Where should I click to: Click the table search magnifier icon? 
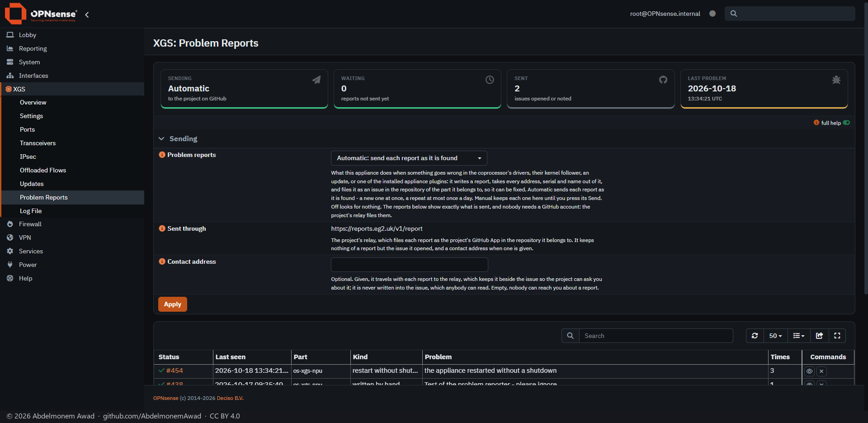pyautogui.click(x=571, y=336)
